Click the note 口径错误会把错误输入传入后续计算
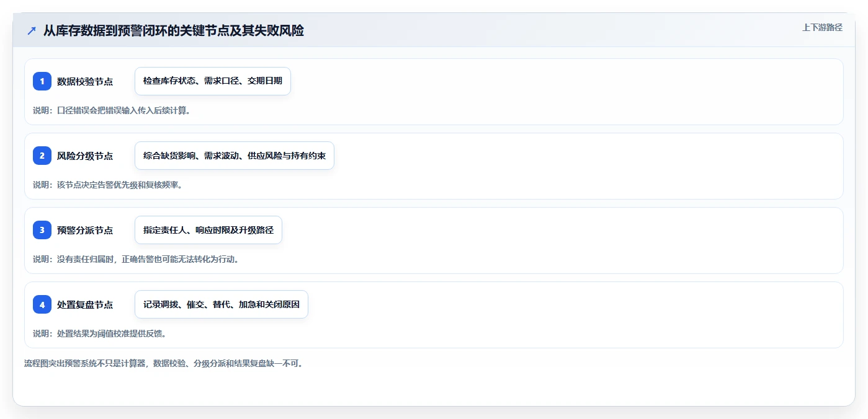This screenshot has height=419, width=868. [112, 110]
